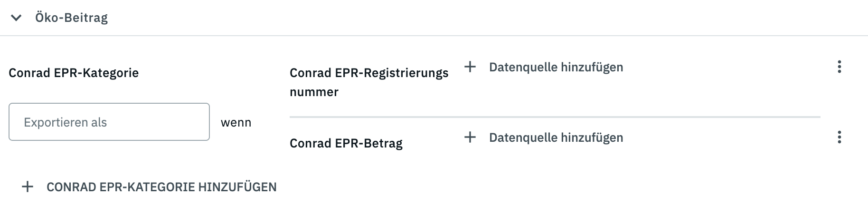The image size is (868, 216).
Task: Collapse the Öko-Beitrag section chevron
Action: click(16, 18)
